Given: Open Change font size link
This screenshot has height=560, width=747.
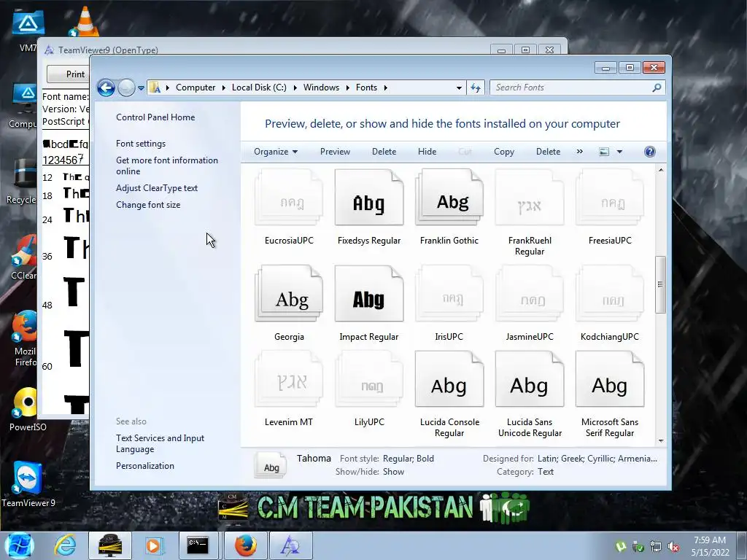Looking at the screenshot, I should [148, 205].
